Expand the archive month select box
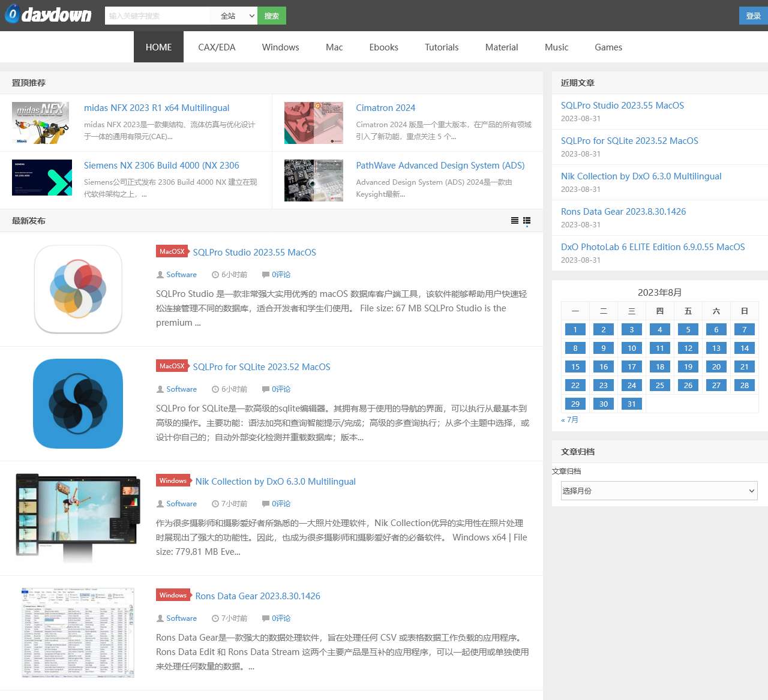Screen dimensions: 768x700 tap(659, 491)
